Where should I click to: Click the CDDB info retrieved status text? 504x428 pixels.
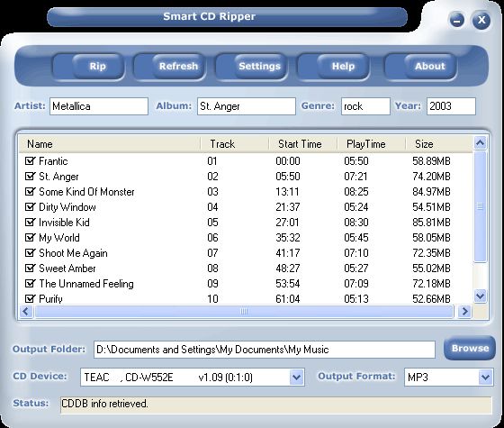point(104,404)
